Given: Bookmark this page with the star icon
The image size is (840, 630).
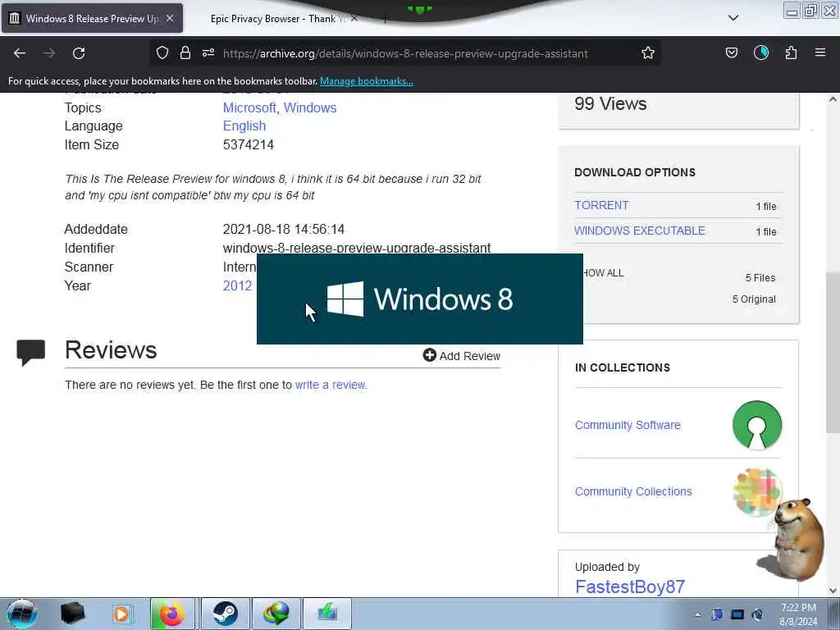Looking at the screenshot, I should click(x=648, y=52).
